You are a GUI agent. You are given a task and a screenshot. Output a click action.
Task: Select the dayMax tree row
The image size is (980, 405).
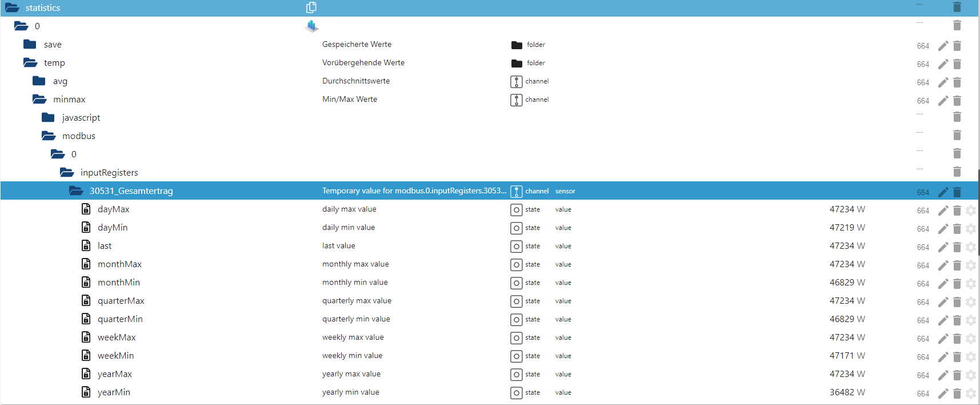coord(490,209)
